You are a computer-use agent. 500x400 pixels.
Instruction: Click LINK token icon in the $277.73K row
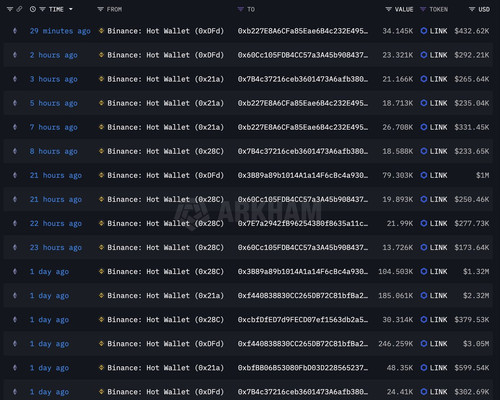(x=424, y=223)
